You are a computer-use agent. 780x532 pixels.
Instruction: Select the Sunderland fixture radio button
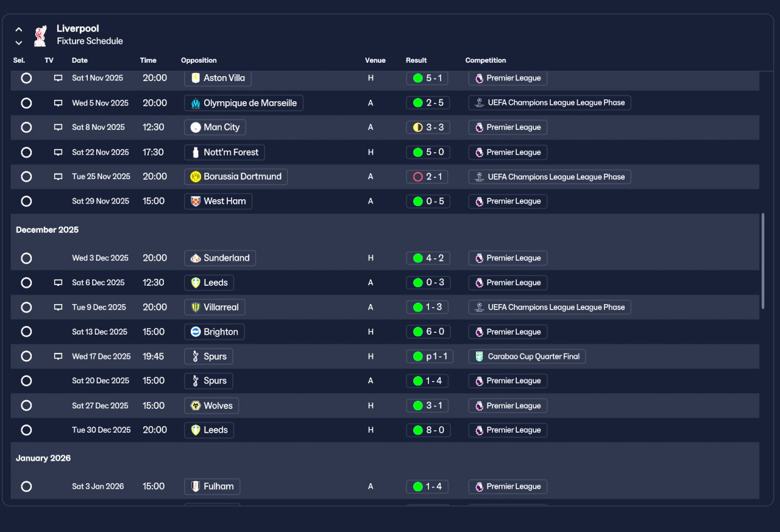(26, 258)
